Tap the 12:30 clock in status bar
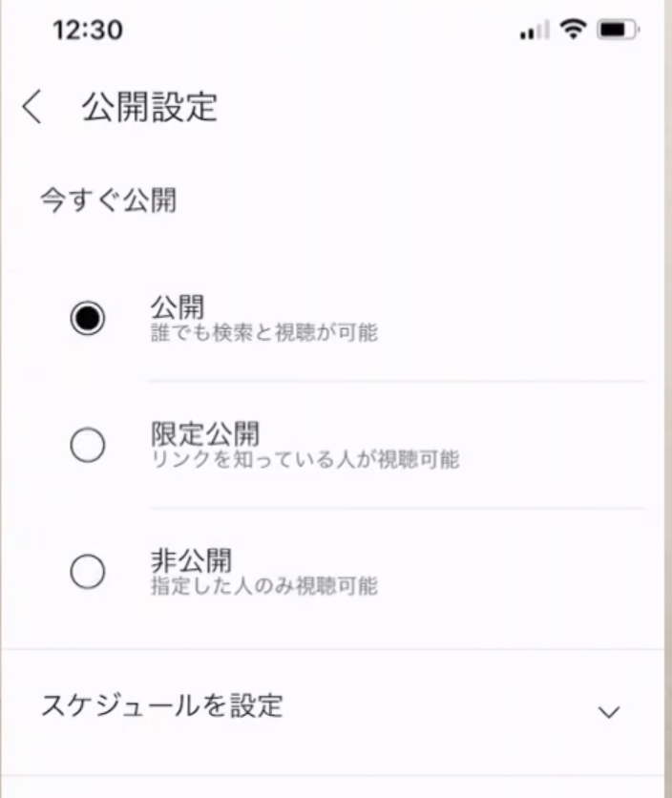Screen dimensions: 672x798 [88, 30]
